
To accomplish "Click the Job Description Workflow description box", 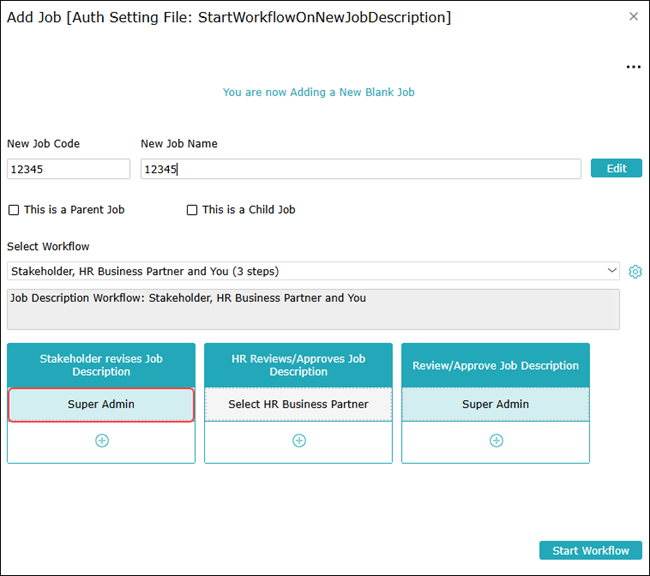I will point(313,309).
